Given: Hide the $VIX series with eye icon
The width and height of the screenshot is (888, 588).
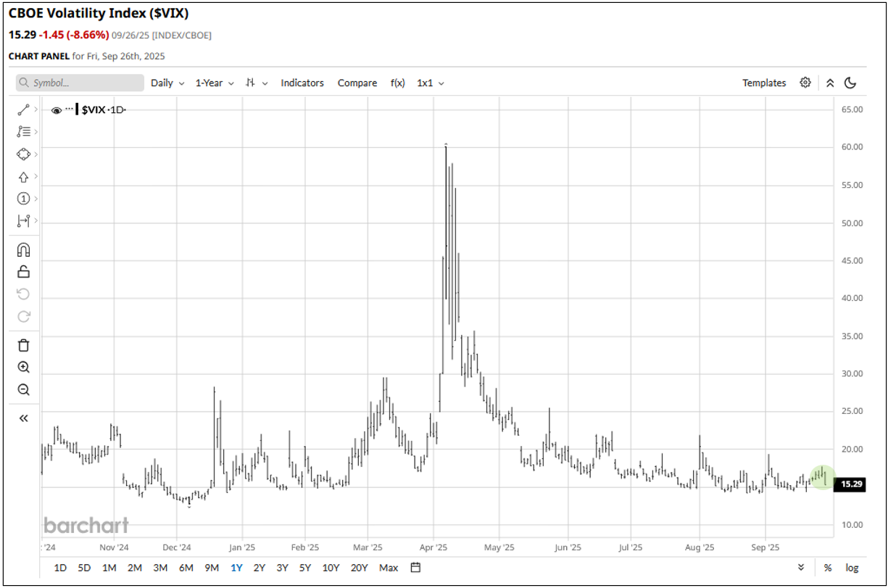Looking at the screenshot, I should pyautogui.click(x=57, y=110).
